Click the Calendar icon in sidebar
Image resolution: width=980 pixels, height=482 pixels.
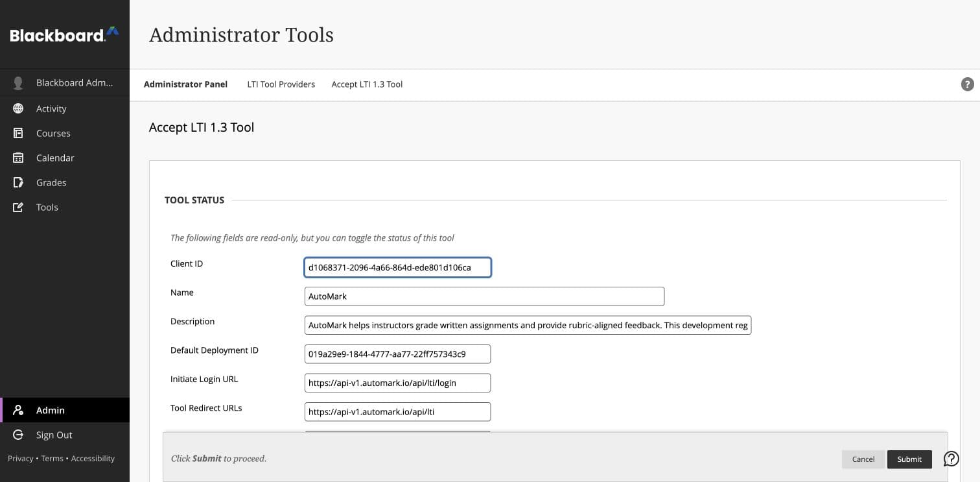click(x=18, y=158)
